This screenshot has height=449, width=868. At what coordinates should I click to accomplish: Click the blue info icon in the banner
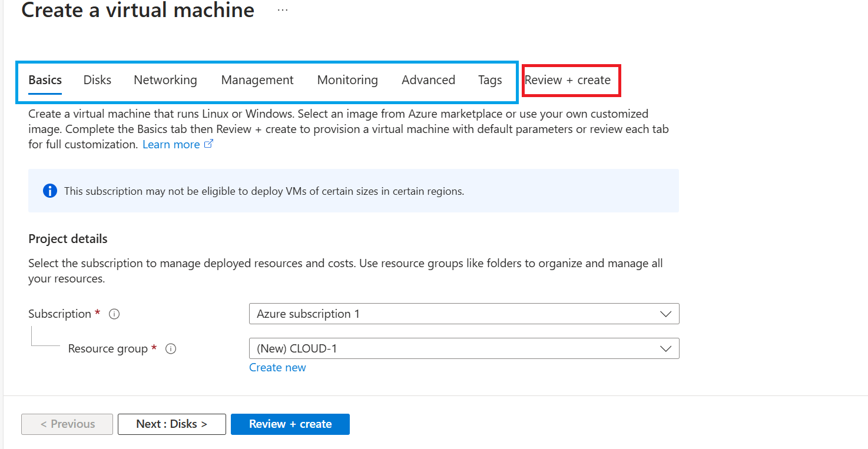(x=50, y=191)
